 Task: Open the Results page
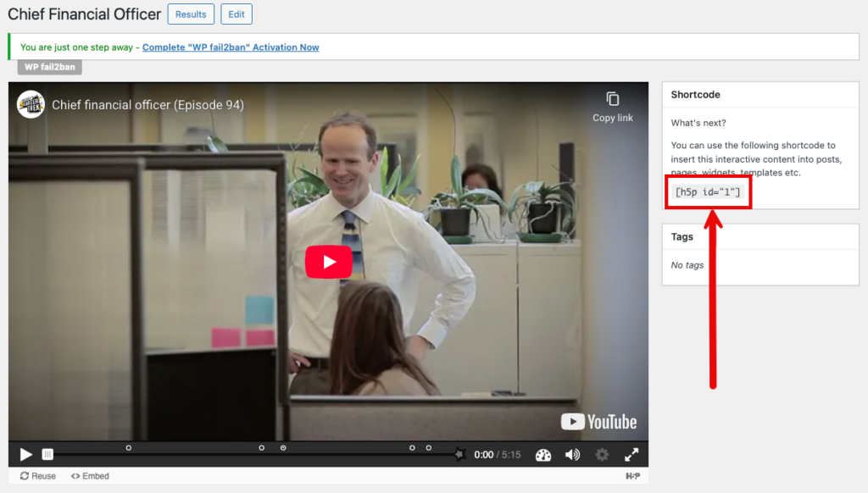191,14
